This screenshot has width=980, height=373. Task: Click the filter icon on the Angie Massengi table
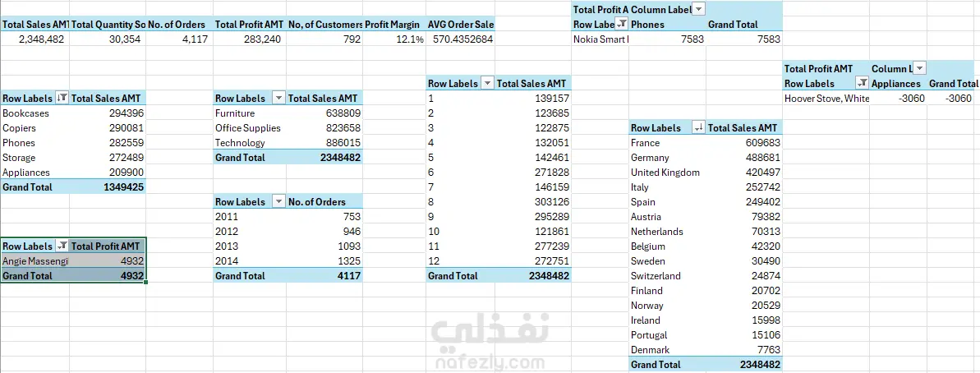click(x=62, y=246)
